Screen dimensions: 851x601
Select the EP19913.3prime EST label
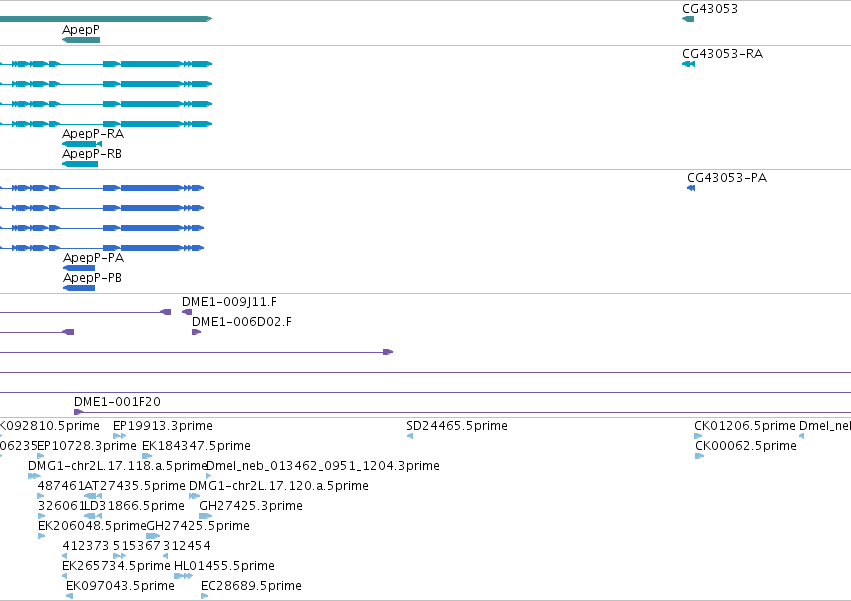pyautogui.click(x=163, y=426)
